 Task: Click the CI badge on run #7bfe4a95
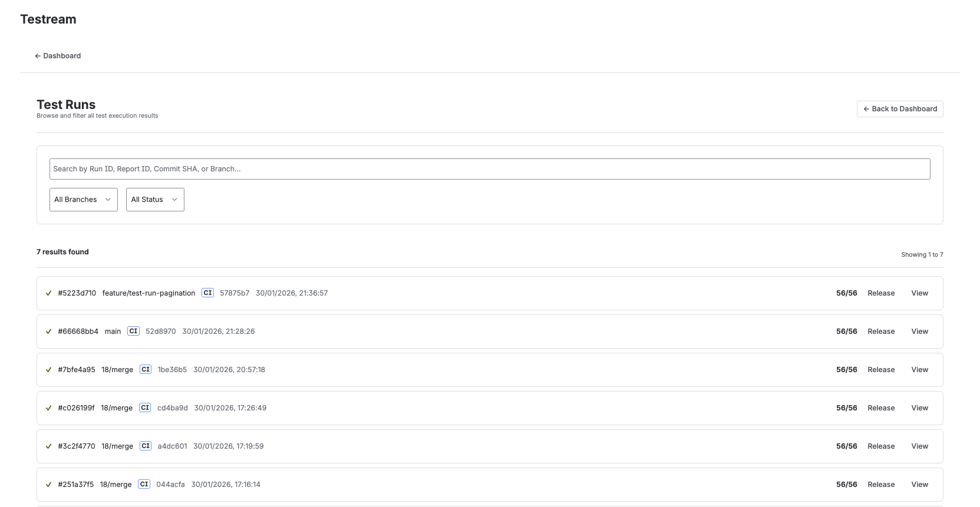146,369
